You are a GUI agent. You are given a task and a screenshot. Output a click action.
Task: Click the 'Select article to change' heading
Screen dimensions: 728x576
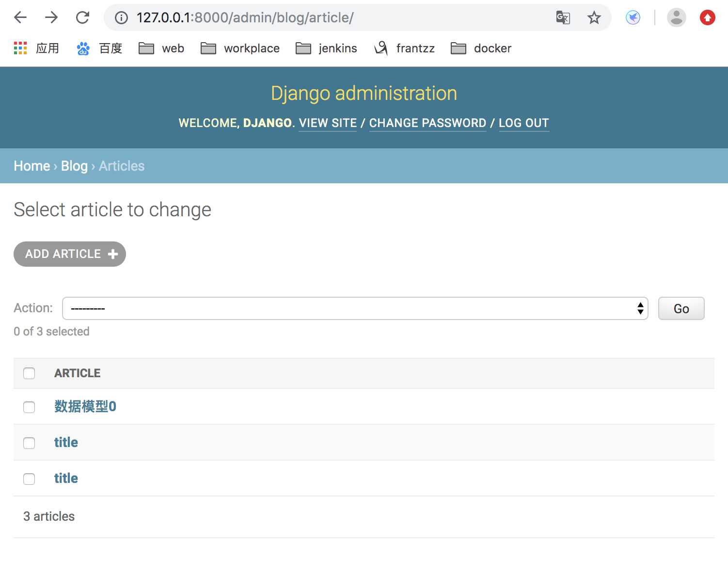pos(112,209)
